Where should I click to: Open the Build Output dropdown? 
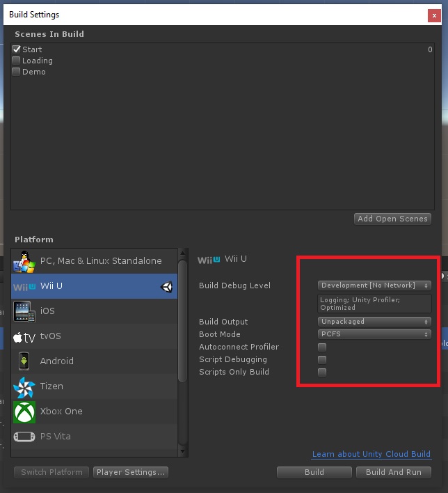pyautogui.click(x=374, y=322)
